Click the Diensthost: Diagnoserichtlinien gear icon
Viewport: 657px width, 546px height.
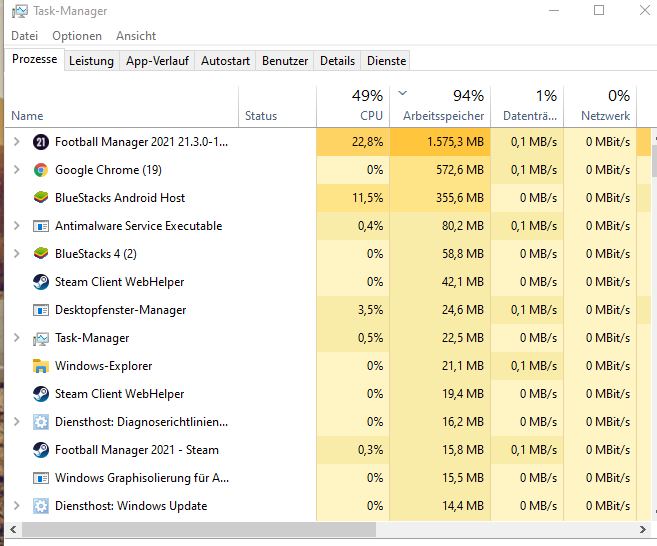(x=41, y=422)
